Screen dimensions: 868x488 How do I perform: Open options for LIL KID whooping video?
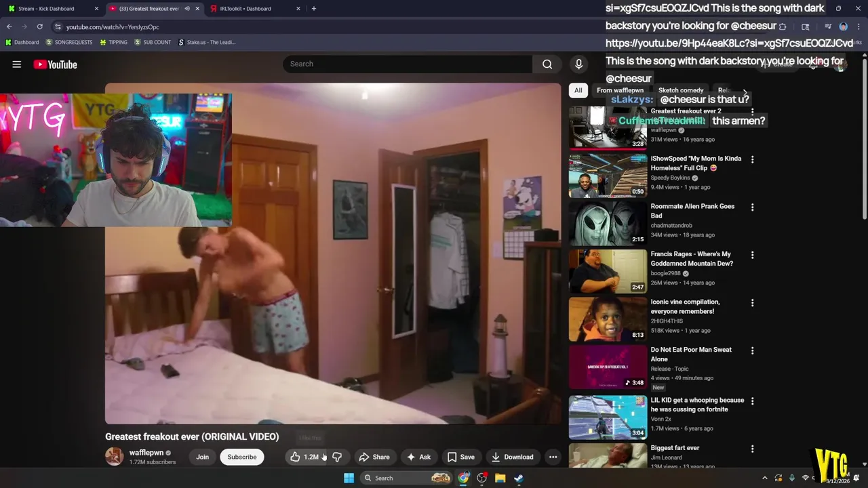click(x=752, y=401)
